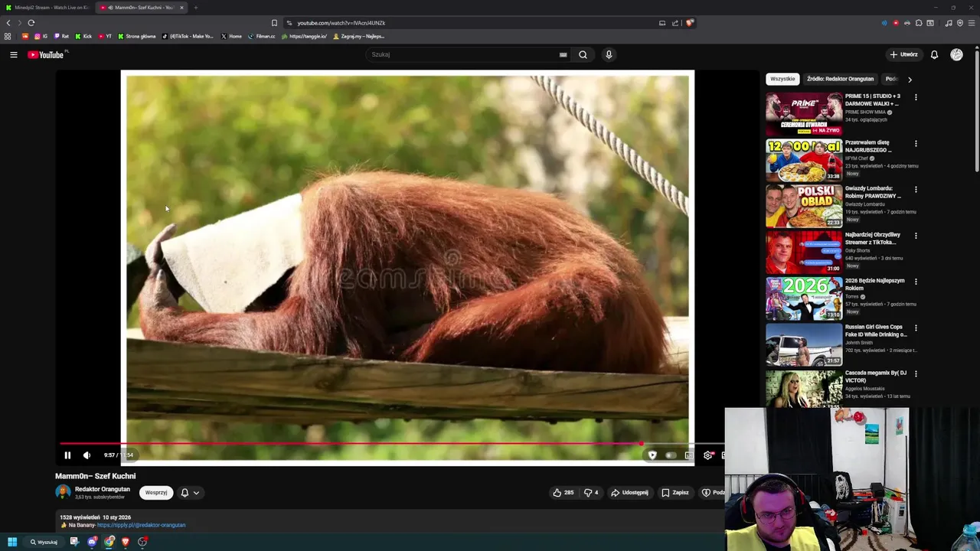Expand the channel notification bell dropdown

190,493
